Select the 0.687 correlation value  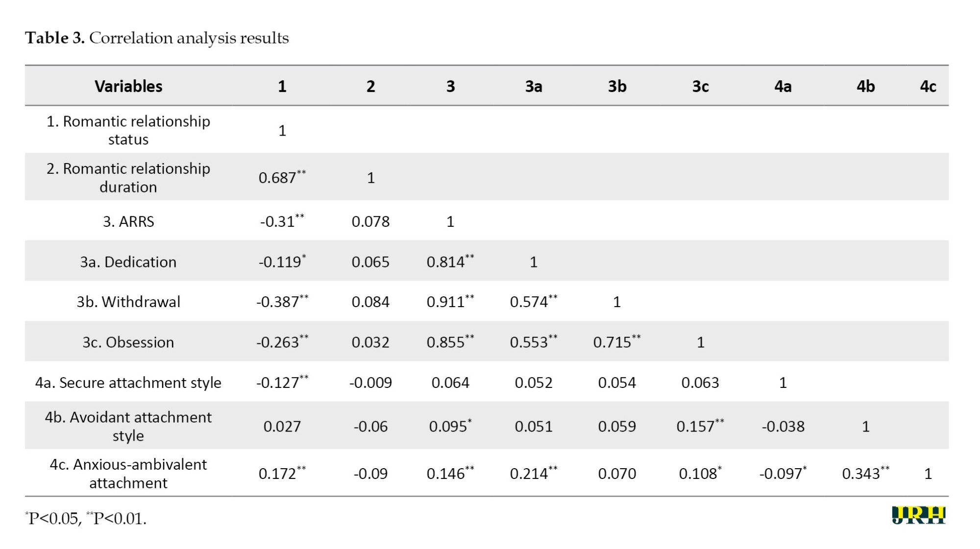click(282, 177)
